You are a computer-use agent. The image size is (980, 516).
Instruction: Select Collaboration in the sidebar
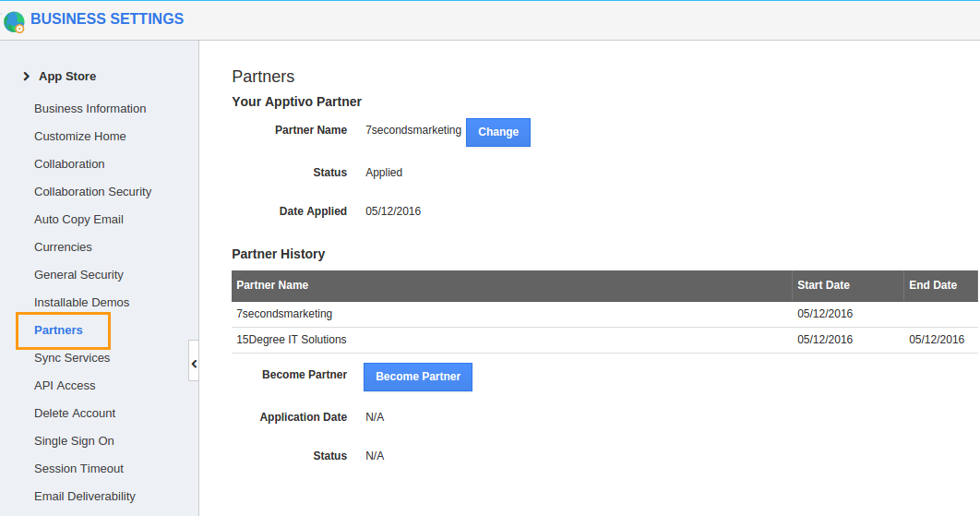[69, 164]
